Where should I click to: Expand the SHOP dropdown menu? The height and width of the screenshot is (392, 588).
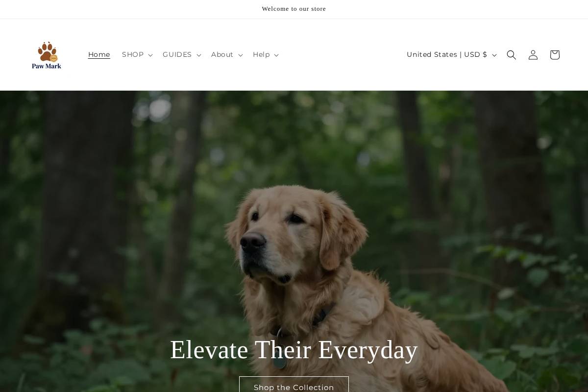tap(137, 55)
